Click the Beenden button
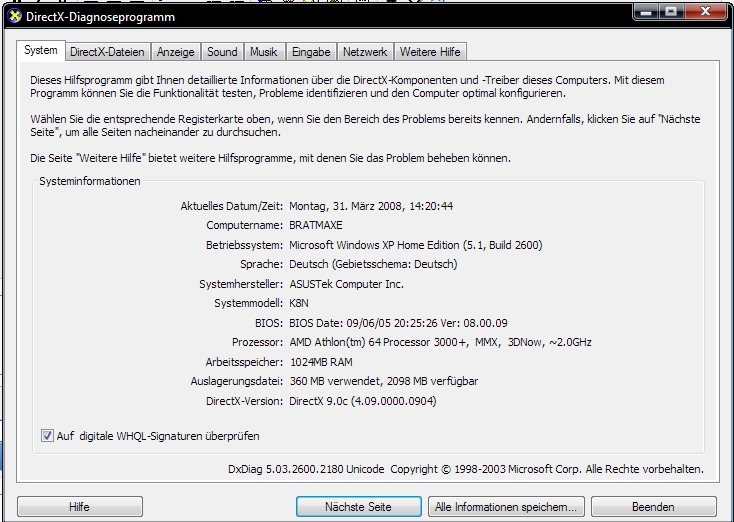 (653, 507)
